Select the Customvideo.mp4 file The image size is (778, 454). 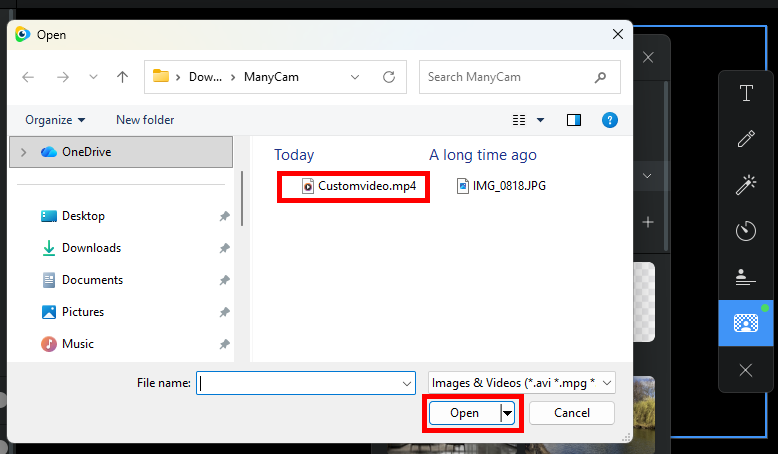tap(358, 186)
